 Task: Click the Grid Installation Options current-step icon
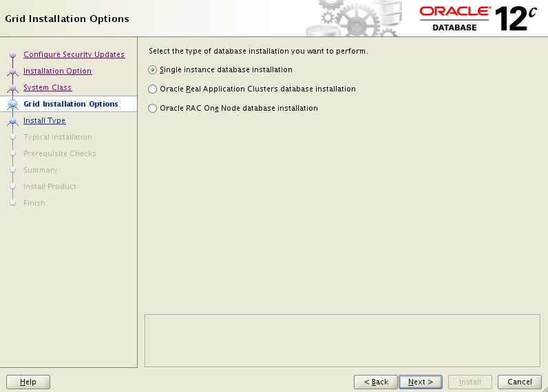(x=13, y=105)
